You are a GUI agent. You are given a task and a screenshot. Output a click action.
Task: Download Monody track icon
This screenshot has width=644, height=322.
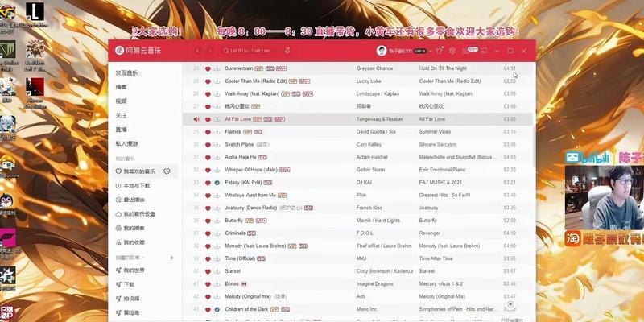217,246
